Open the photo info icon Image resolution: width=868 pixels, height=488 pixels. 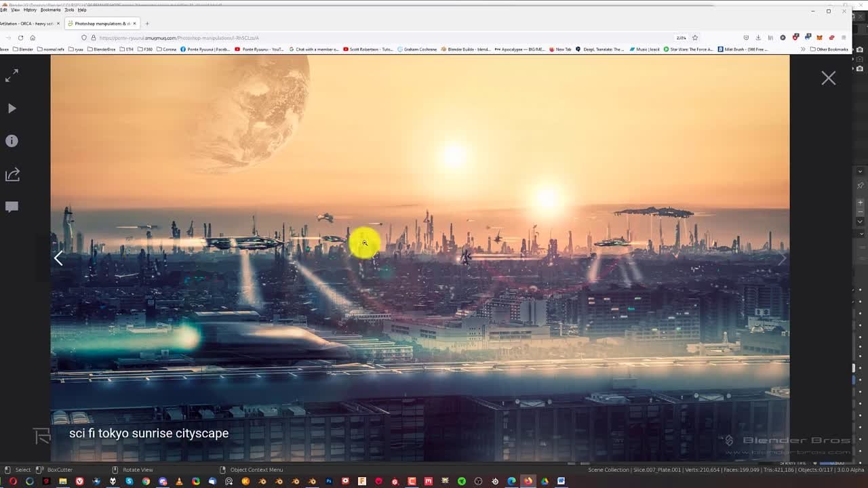click(x=12, y=141)
